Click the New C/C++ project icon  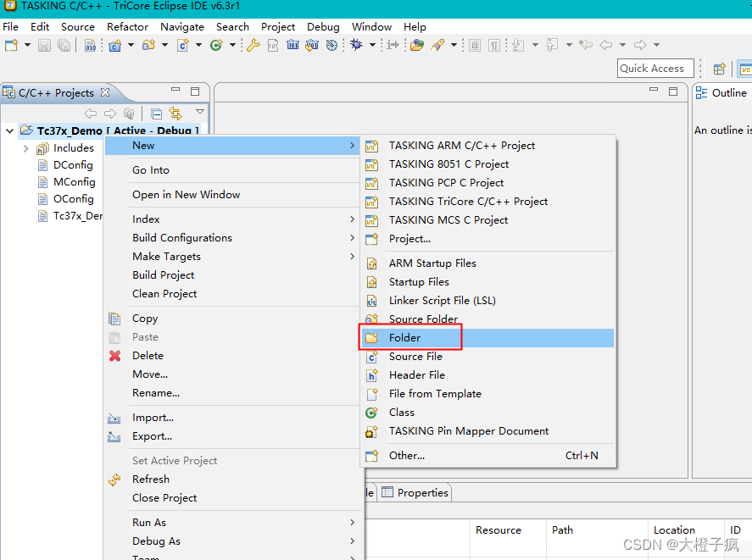point(114,45)
